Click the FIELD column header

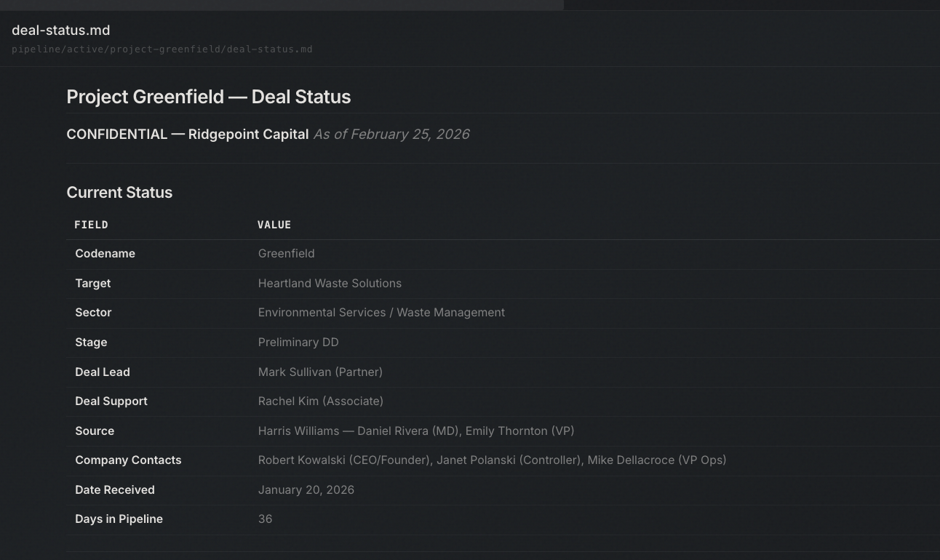coord(91,224)
